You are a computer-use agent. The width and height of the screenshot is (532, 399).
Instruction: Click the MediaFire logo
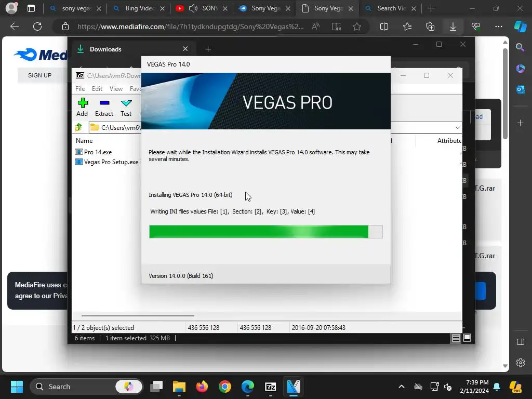(x=41, y=55)
